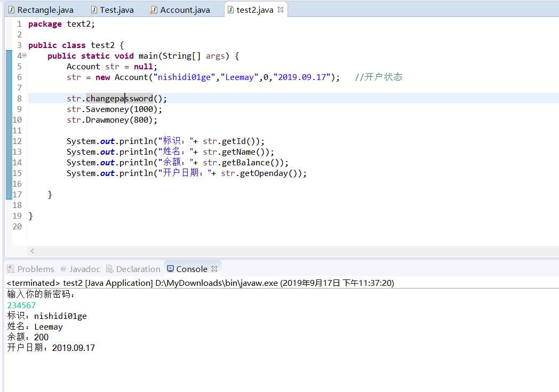Screen dimensions: 559x392
Task: Click the "Leemay" string literal in the code
Action: pos(239,77)
